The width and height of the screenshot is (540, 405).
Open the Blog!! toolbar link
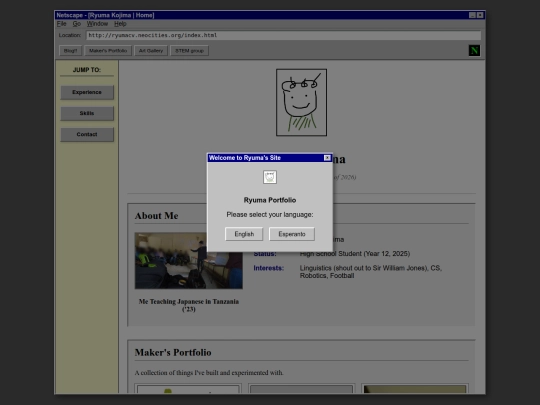[70, 51]
